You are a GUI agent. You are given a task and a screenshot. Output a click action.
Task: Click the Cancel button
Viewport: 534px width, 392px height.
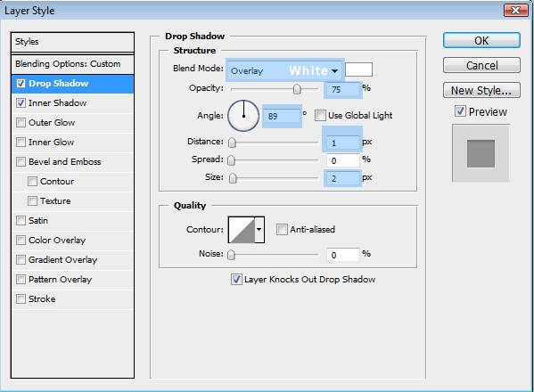481,65
